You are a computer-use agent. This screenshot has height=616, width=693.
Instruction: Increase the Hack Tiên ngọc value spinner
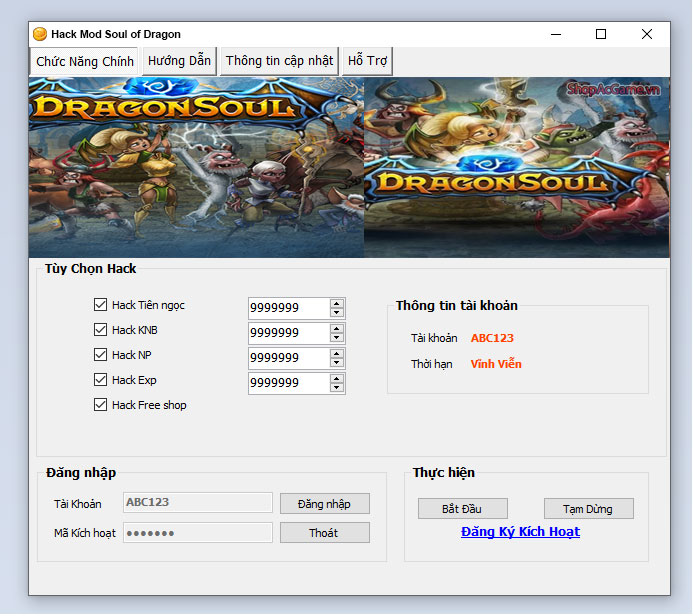point(337,303)
